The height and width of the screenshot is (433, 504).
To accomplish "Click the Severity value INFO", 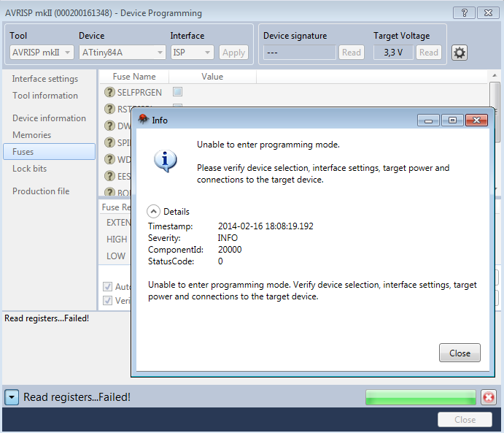I will coord(228,238).
